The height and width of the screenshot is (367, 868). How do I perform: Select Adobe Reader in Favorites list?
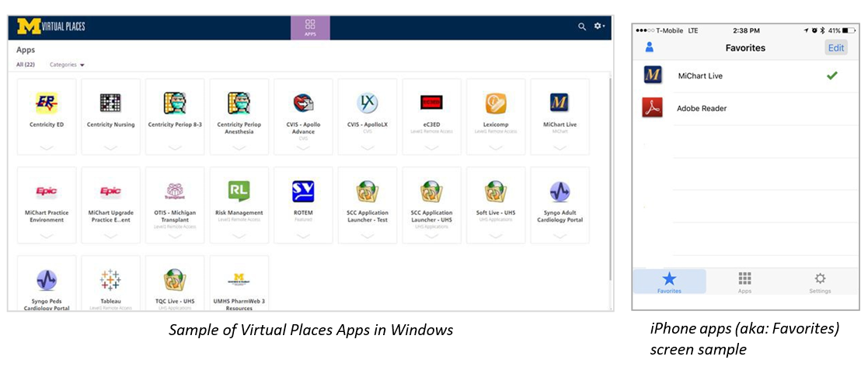[701, 108]
